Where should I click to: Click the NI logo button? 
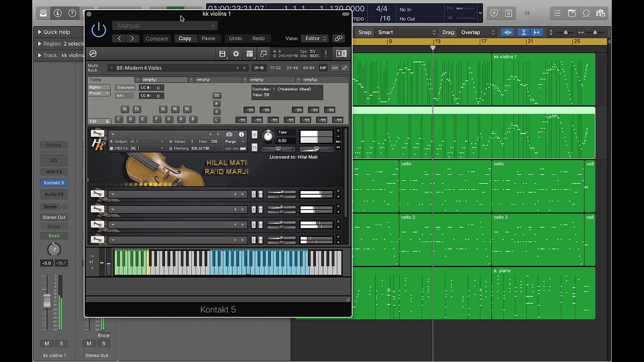pyautogui.click(x=341, y=54)
